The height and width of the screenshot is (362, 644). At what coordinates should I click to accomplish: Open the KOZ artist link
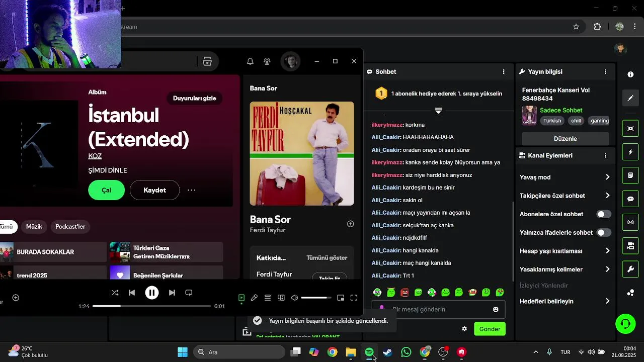pos(95,156)
